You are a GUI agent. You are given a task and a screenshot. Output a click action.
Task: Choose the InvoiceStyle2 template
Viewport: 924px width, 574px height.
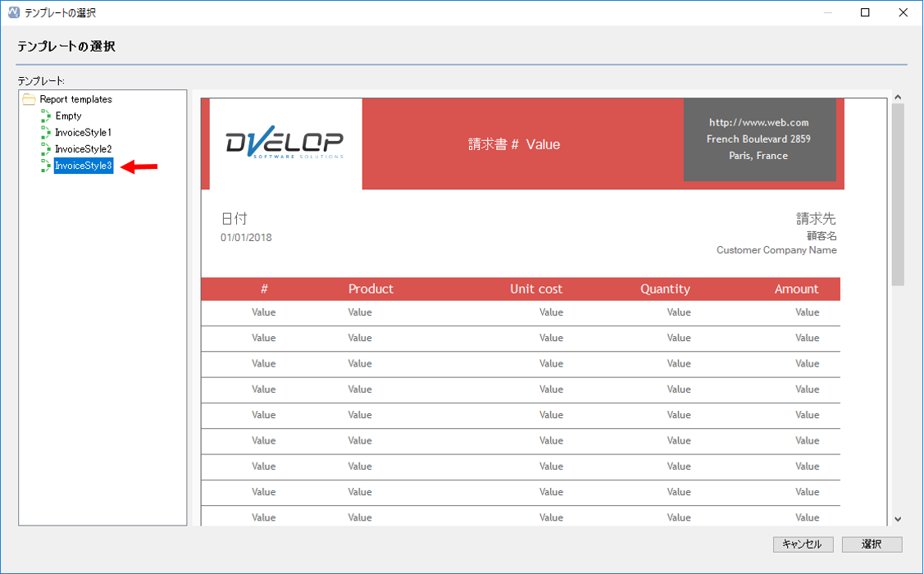tap(83, 149)
